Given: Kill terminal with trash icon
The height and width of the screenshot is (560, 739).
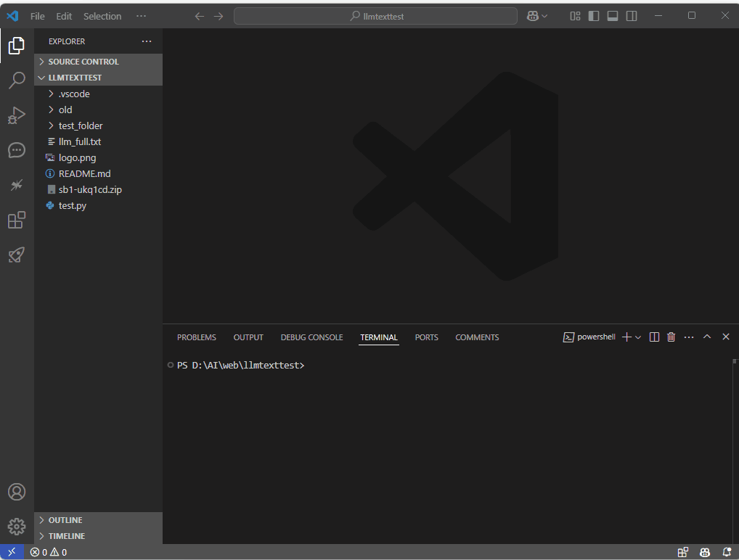Looking at the screenshot, I should [671, 337].
